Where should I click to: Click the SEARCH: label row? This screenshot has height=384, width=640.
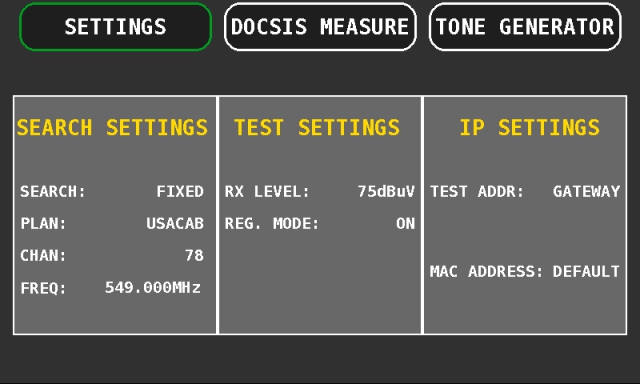(112, 191)
